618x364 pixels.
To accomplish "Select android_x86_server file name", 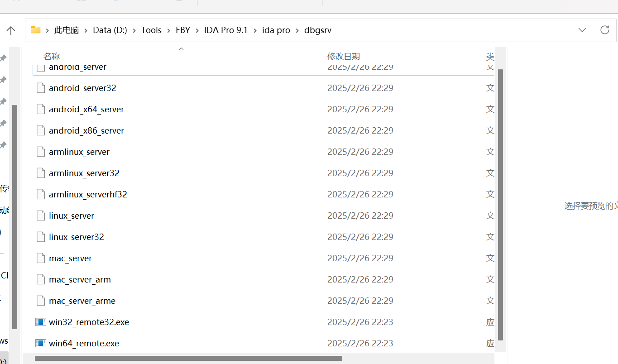I will (86, 130).
